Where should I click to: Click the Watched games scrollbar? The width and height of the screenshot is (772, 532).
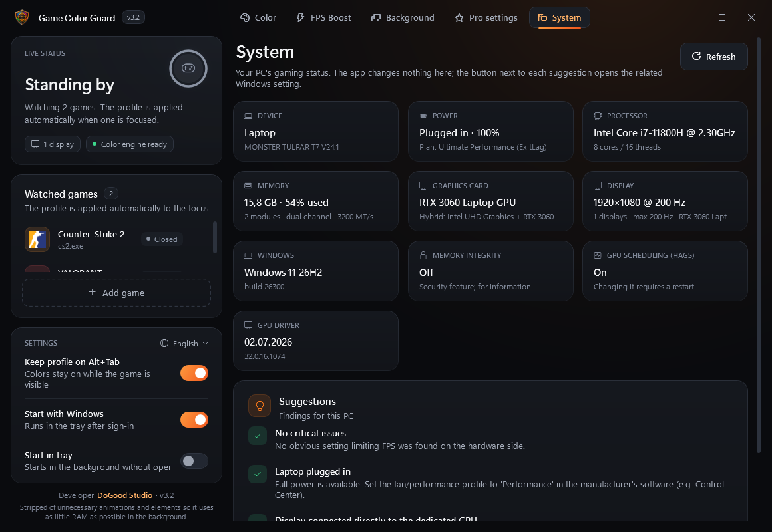(215, 237)
